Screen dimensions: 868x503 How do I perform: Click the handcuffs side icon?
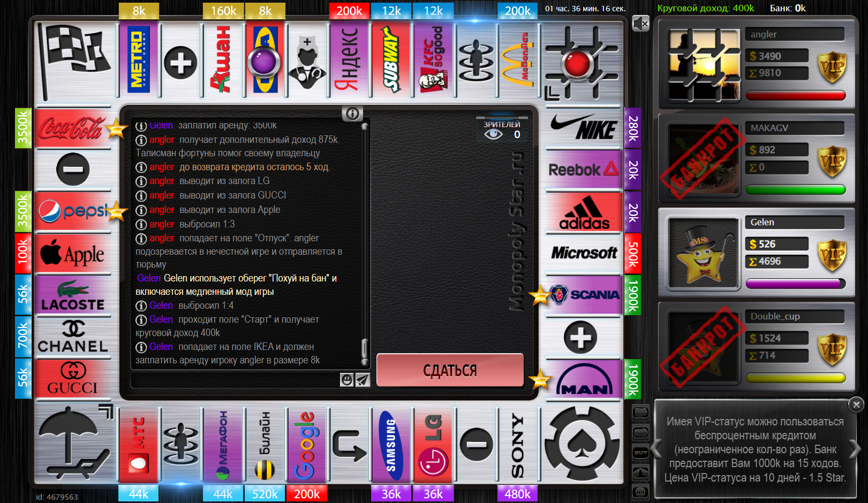(x=641, y=472)
